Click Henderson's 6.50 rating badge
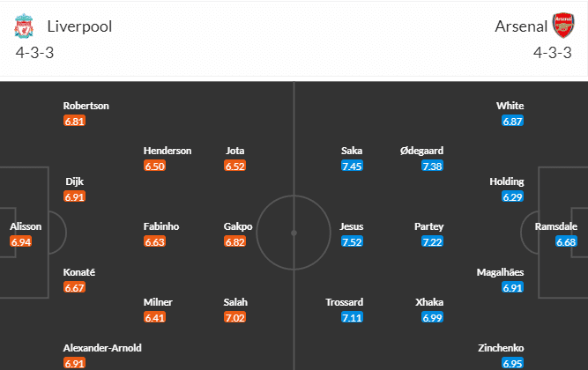Viewport: 588px width, 370px height. click(x=155, y=166)
